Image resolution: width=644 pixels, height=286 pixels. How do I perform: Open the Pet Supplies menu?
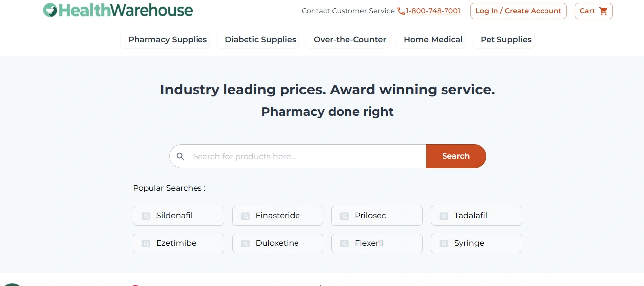pos(506,40)
